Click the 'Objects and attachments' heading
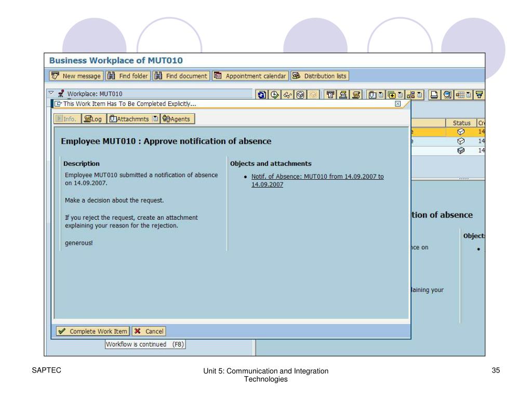This screenshot has width=532, height=399. (270, 164)
